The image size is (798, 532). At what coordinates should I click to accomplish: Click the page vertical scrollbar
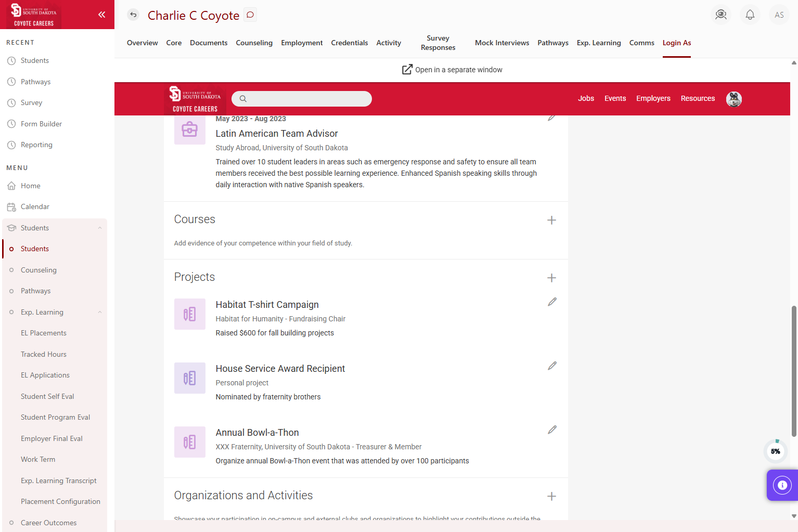(794, 371)
